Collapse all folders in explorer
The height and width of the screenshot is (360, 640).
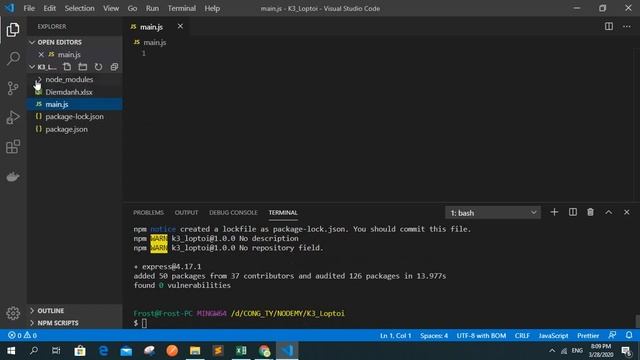(x=114, y=67)
